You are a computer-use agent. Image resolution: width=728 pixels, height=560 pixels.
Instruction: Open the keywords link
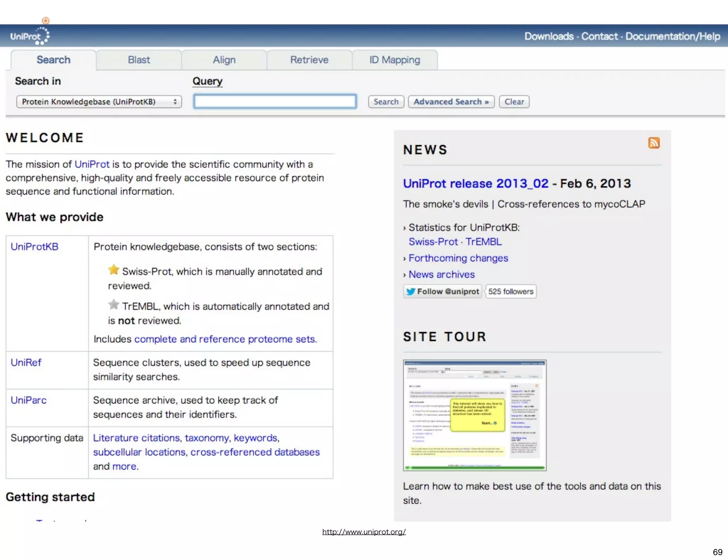[x=256, y=438]
